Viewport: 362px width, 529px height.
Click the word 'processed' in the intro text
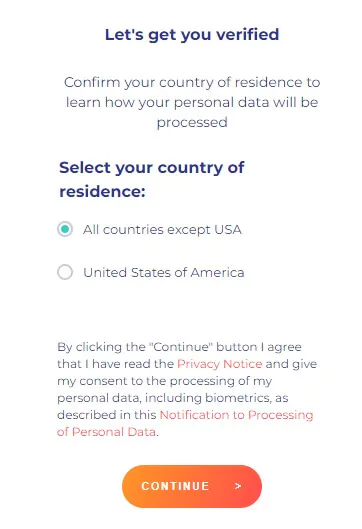(192, 122)
